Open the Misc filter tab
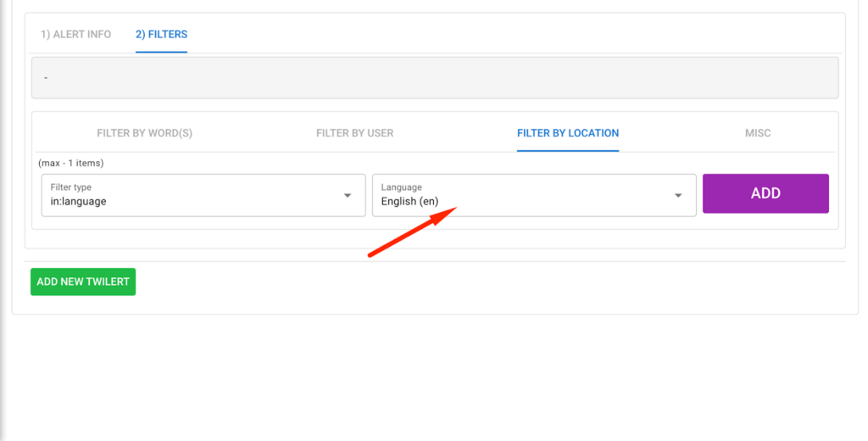 (x=758, y=133)
